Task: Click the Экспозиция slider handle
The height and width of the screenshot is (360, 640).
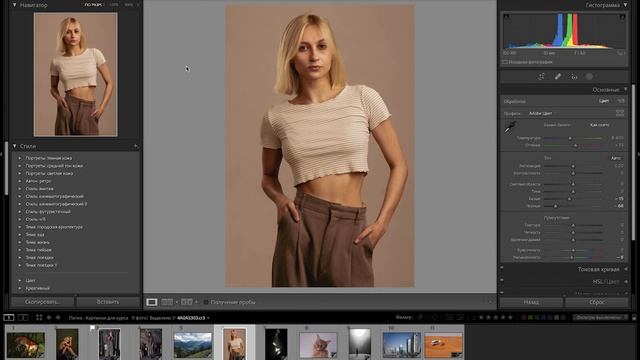Action: 573,166
